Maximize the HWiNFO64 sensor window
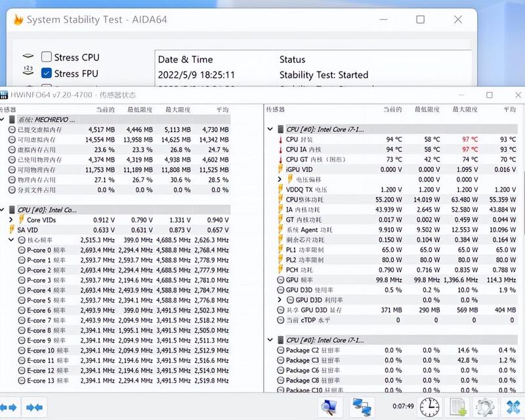This screenshot has height=420, width=525. (x=490, y=95)
